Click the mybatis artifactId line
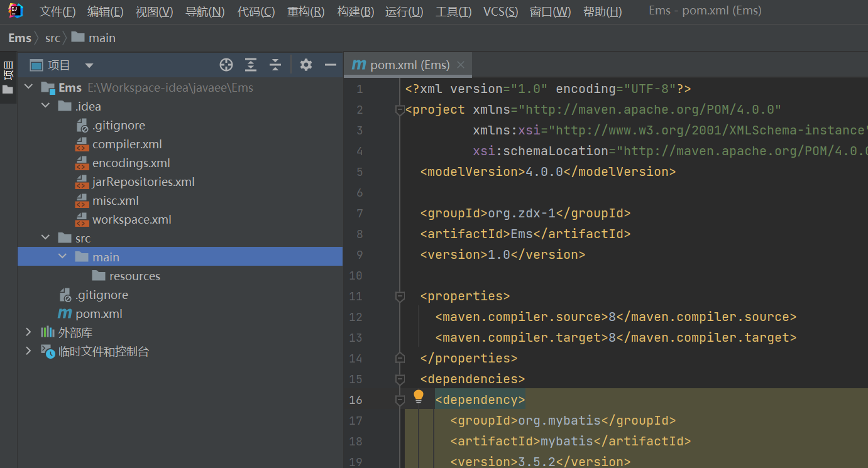The width and height of the screenshot is (868, 468). click(571, 441)
